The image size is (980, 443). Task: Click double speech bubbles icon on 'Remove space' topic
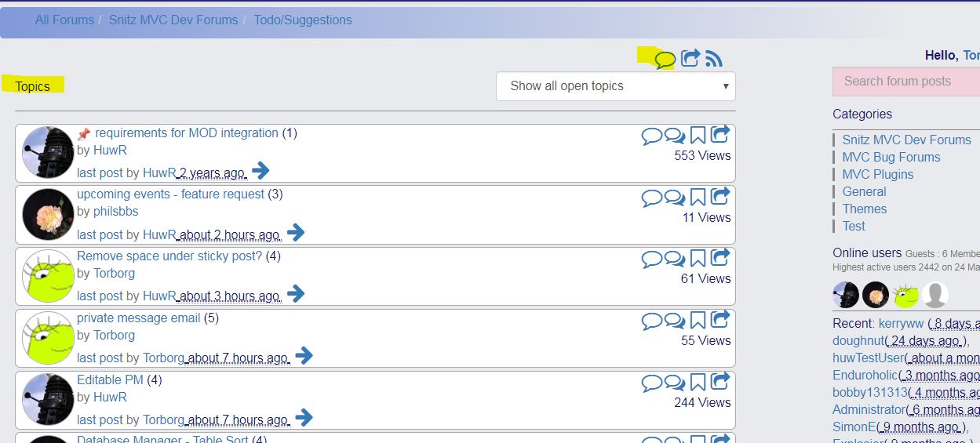click(x=675, y=260)
